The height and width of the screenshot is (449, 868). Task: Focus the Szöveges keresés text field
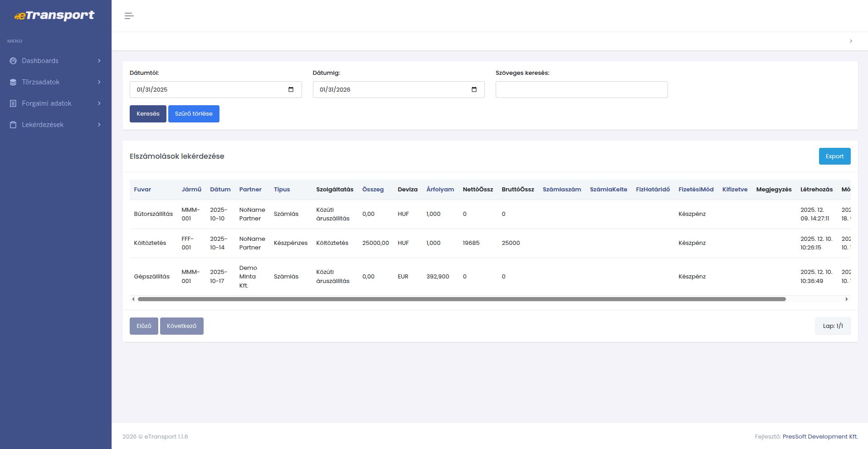point(581,90)
